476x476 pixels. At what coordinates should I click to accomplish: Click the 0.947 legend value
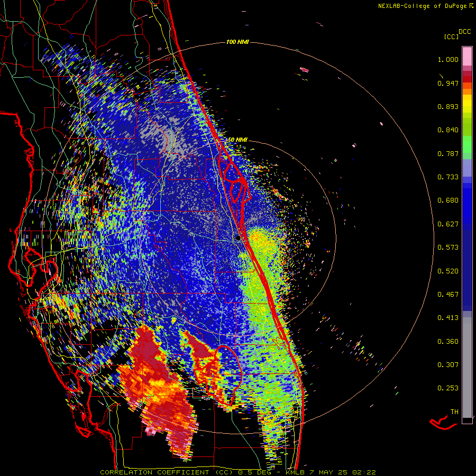448,83
